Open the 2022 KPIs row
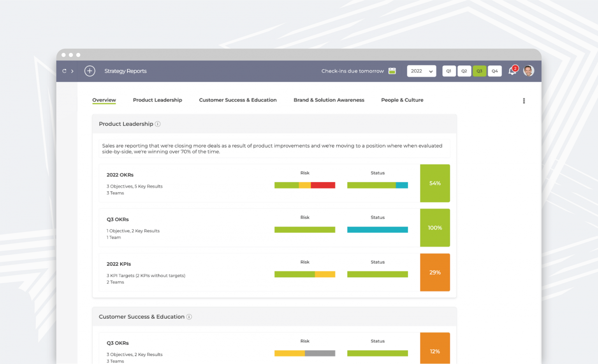Viewport: 598px width, 364px height. pos(119,264)
